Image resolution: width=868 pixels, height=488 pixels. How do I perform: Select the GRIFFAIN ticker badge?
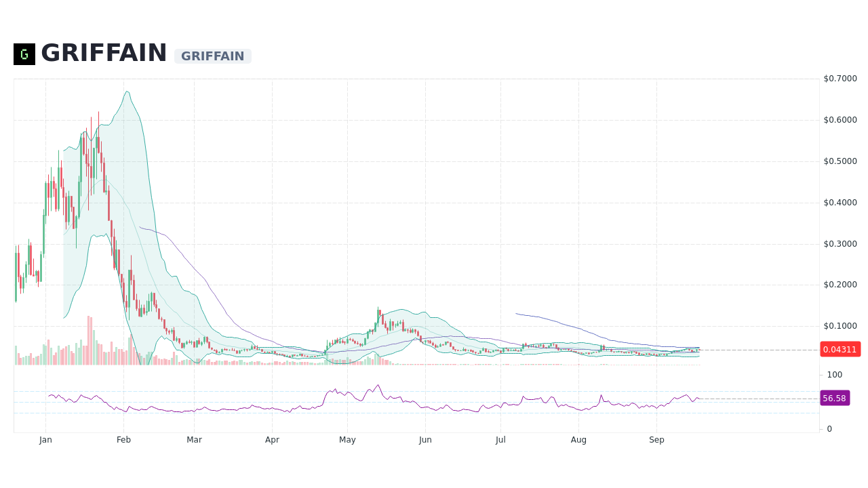[x=212, y=56]
